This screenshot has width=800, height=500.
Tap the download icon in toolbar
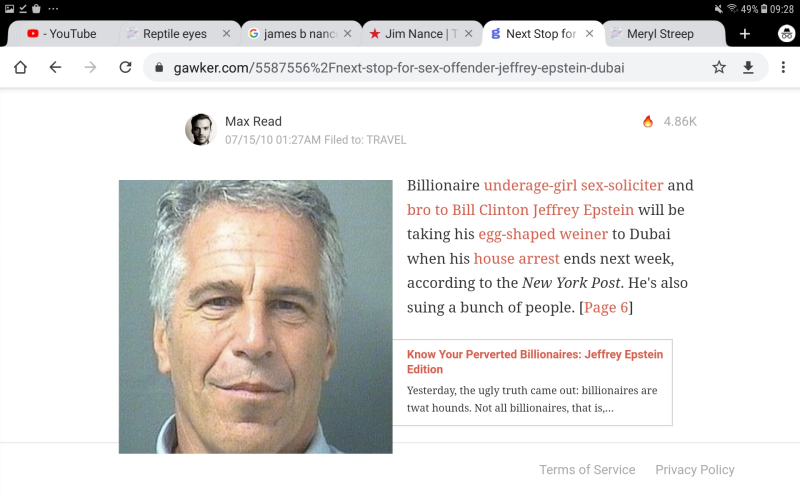coord(748,67)
